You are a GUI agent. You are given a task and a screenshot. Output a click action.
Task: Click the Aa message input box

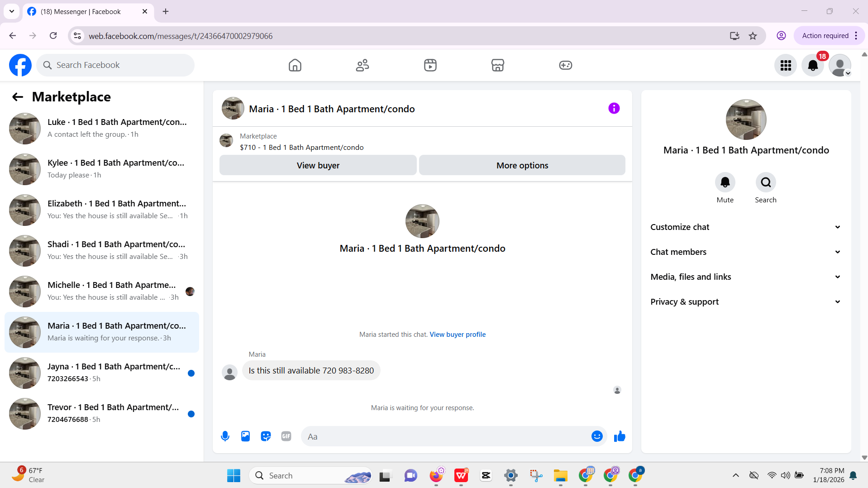tap(446, 436)
